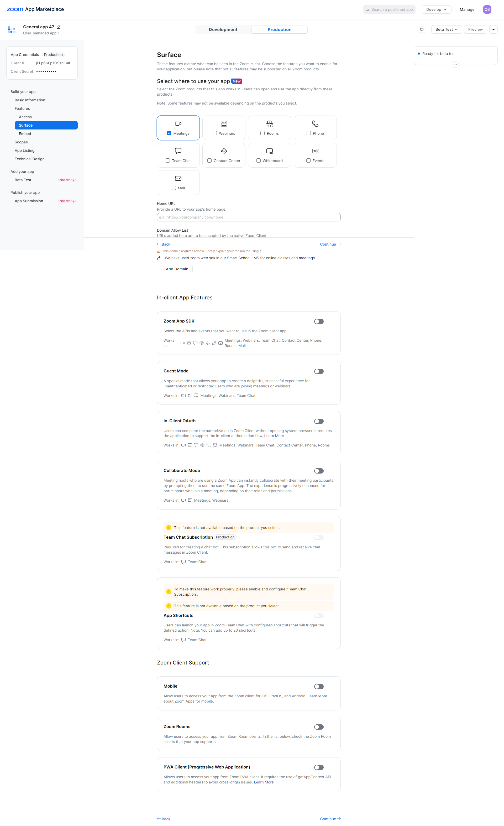Switch to the Development tab

pos(223,29)
